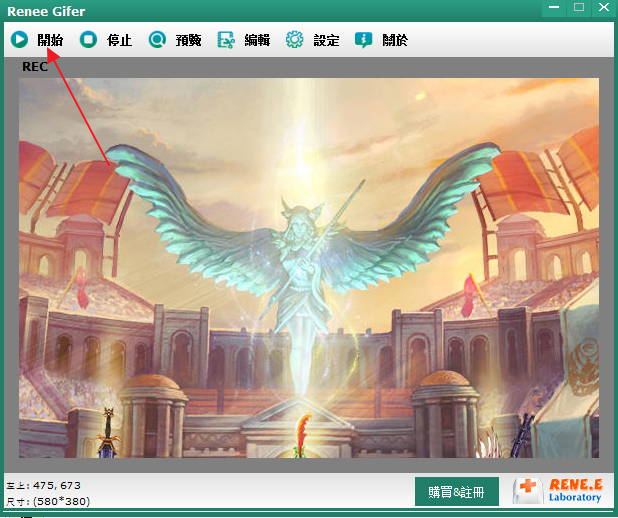Click the 左上: 475, 673 position text
The width and height of the screenshot is (618, 518).
pos(43,485)
